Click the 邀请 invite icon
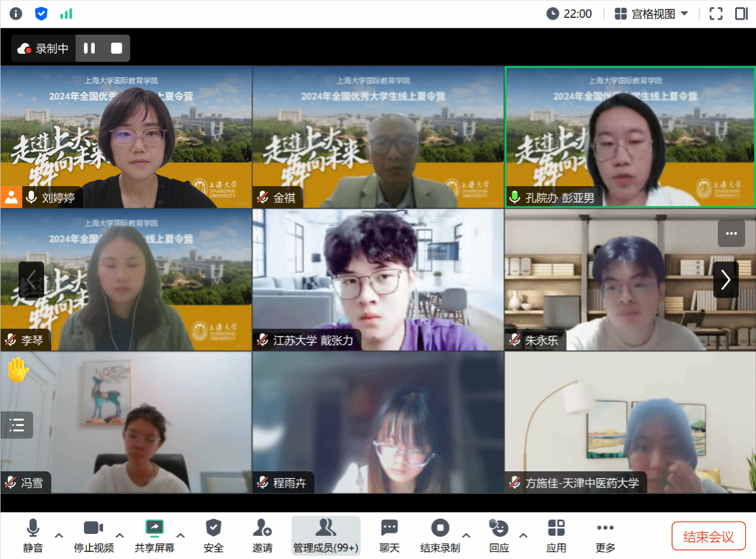The width and height of the screenshot is (756, 559). (262, 535)
